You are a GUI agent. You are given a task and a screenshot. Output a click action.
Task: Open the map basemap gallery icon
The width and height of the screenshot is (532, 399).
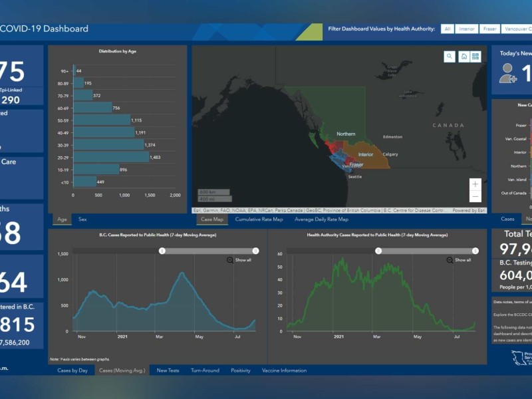(475, 57)
